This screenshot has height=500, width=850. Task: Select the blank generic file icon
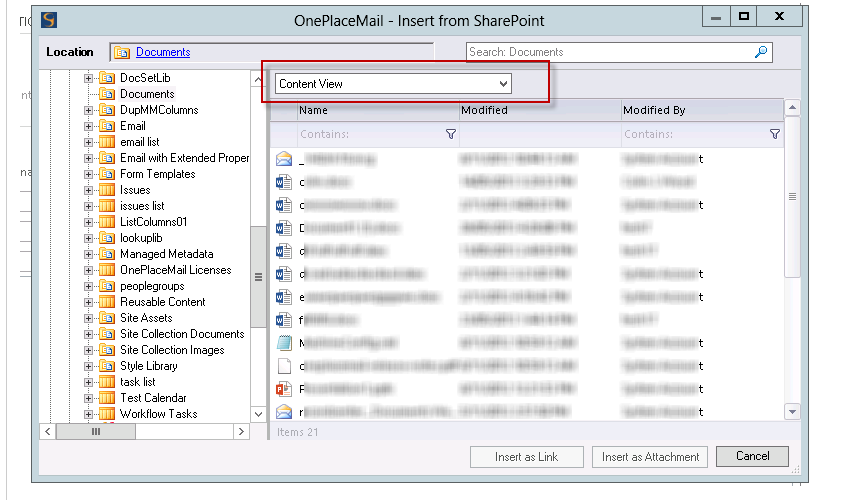tap(284, 366)
